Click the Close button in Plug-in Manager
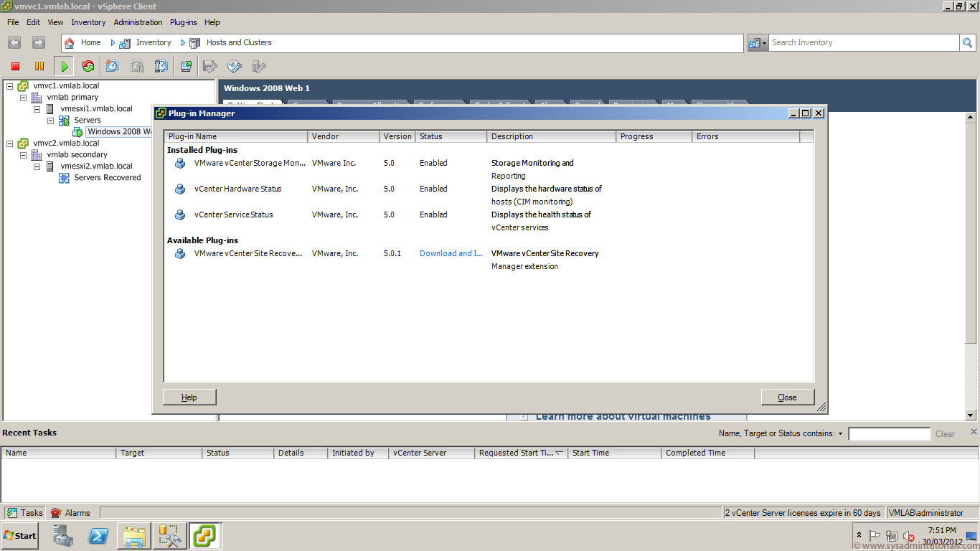 pos(788,397)
